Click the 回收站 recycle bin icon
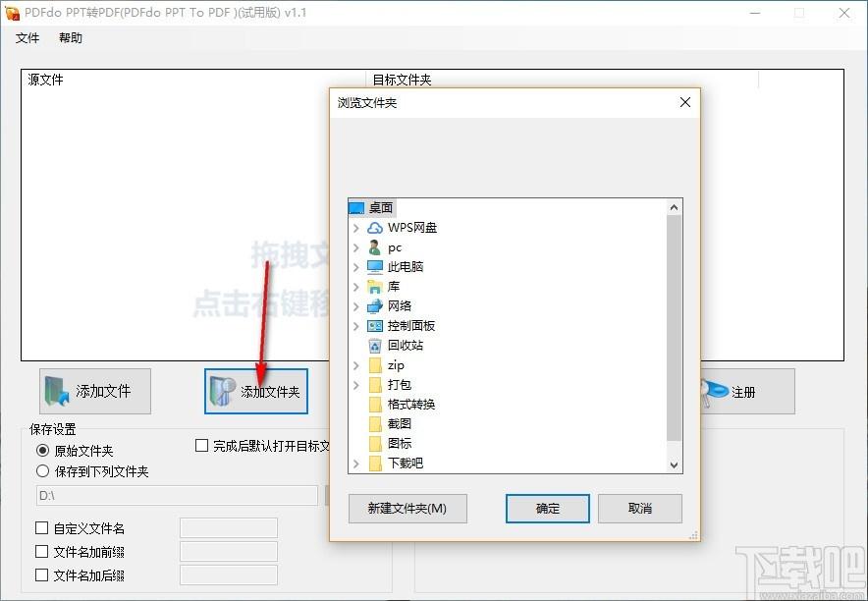The image size is (868, 601). pos(375,346)
